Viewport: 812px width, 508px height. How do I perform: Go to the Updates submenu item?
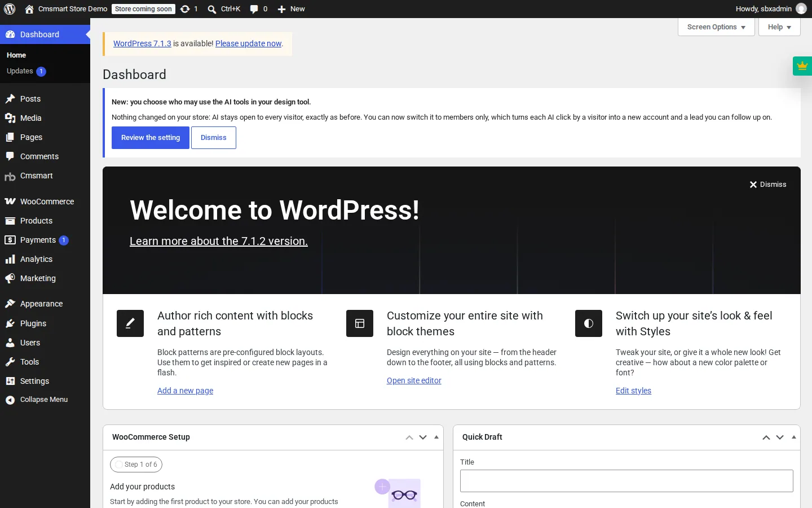[x=45, y=71]
